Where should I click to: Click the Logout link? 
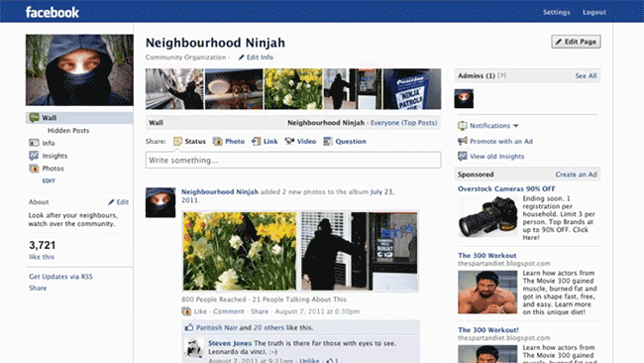click(x=593, y=12)
